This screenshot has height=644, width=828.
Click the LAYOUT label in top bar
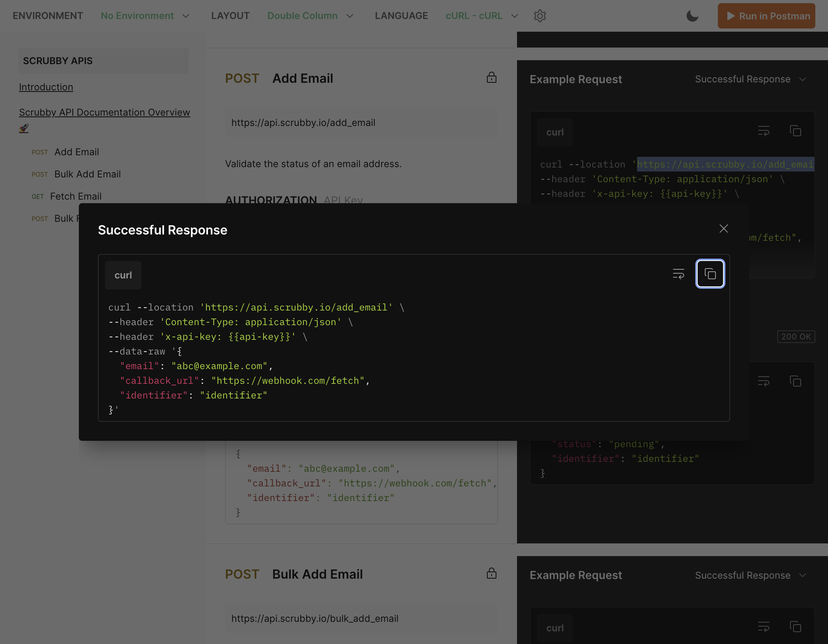(230, 16)
